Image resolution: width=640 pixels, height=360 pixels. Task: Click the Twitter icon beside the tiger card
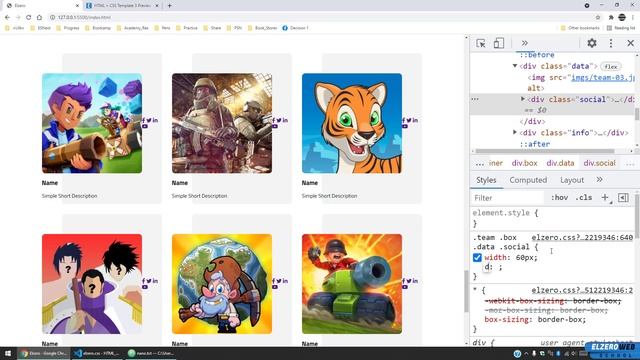409,120
